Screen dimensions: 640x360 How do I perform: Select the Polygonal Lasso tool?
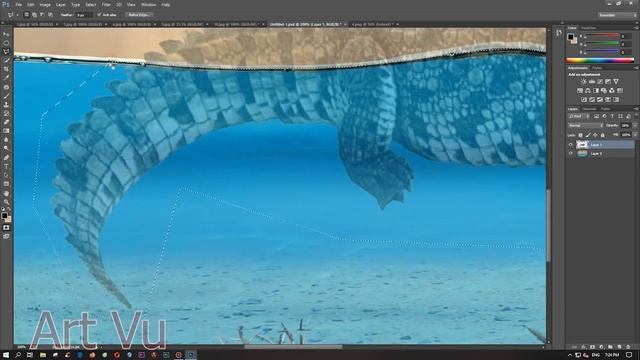tap(6, 51)
